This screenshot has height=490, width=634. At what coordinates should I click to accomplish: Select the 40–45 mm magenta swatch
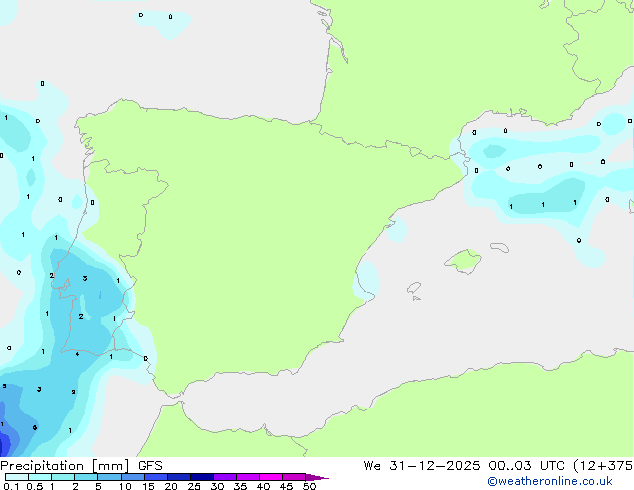(271, 477)
